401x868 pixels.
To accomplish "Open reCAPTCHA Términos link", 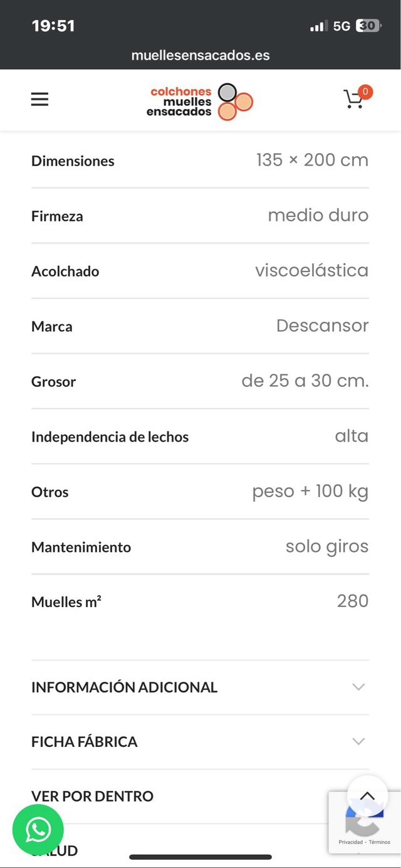I will click(380, 842).
